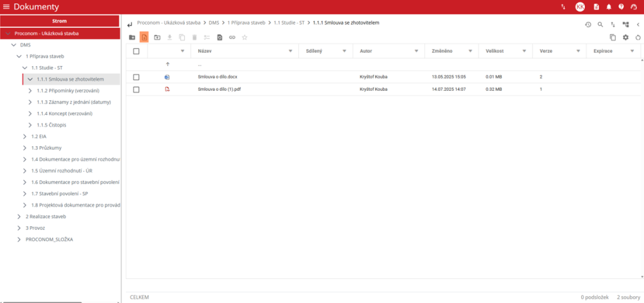Click the highlighted add document icon
Screen dimensions: 644x303
coord(144,38)
